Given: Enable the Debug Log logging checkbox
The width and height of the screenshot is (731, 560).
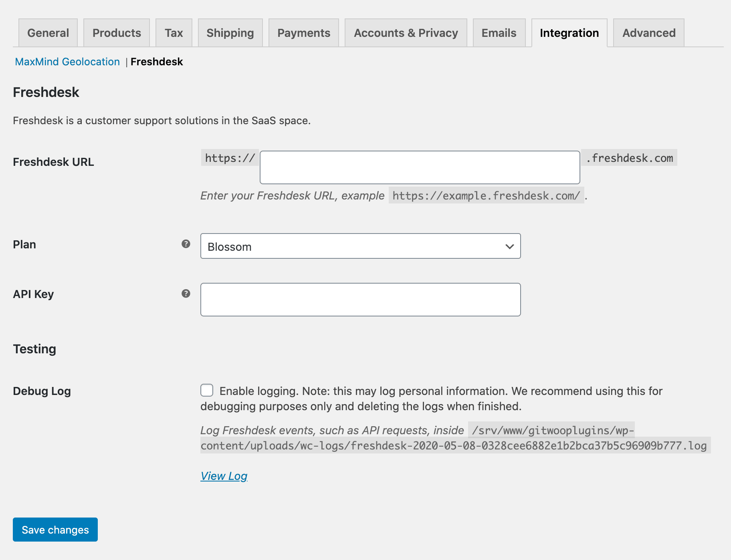Looking at the screenshot, I should [207, 390].
